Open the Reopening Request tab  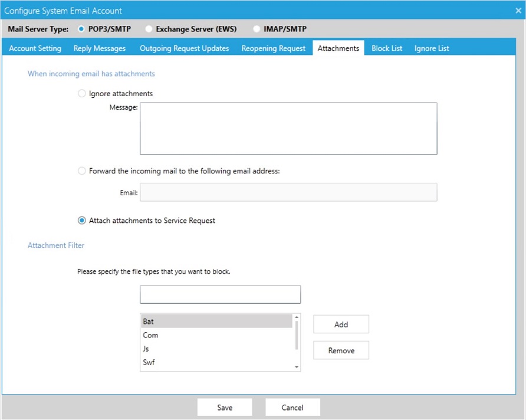[x=273, y=48]
